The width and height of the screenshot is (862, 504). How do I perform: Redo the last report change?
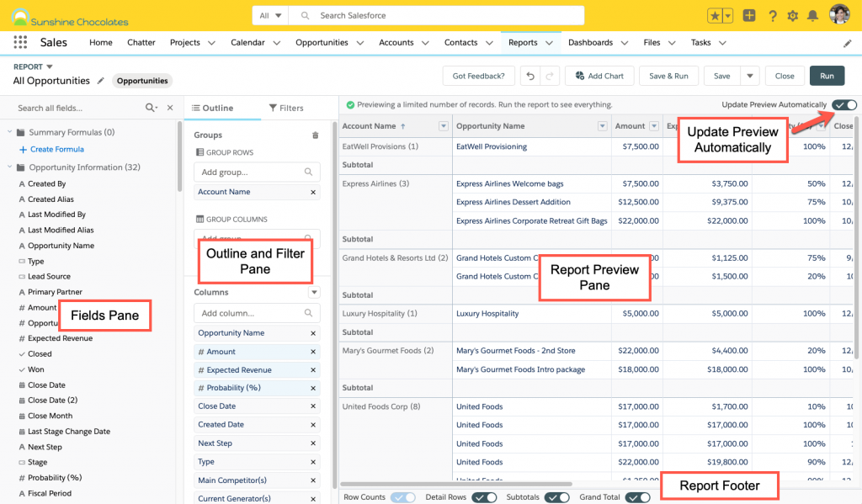coord(550,76)
